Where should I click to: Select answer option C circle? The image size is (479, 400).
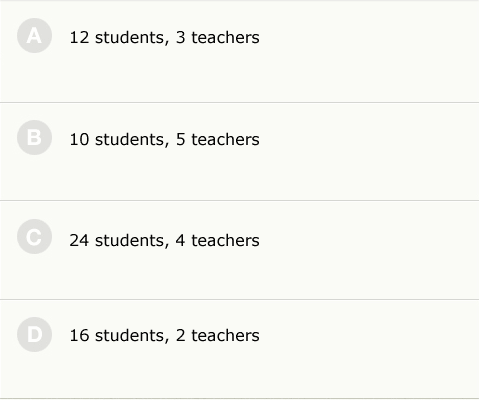tap(34, 237)
